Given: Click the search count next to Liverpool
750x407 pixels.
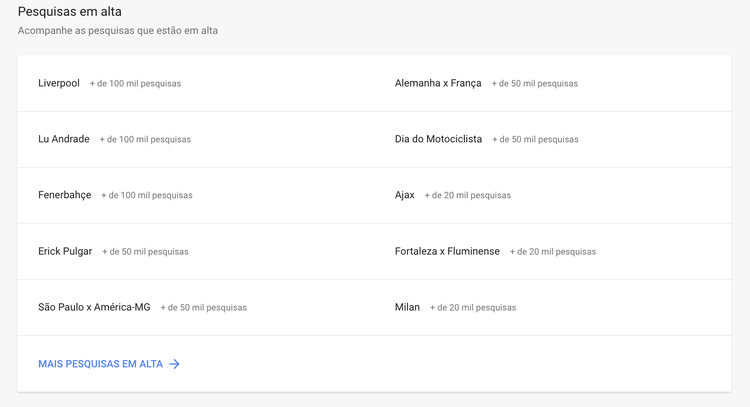Looking at the screenshot, I should point(135,84).
